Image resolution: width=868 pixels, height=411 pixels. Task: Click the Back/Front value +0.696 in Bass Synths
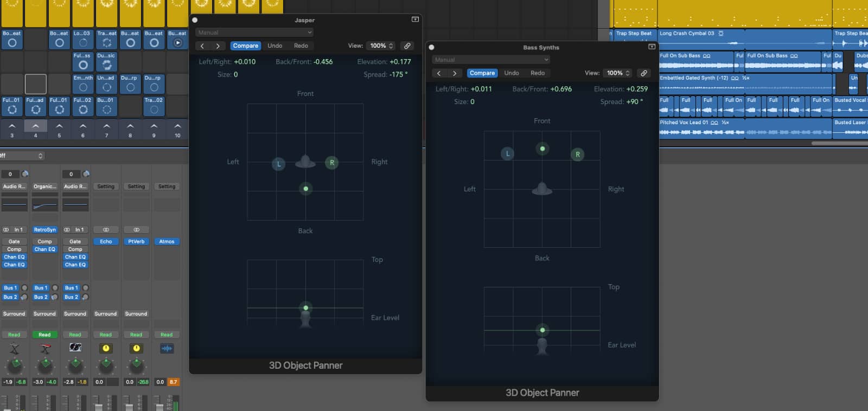pos(561,89)
